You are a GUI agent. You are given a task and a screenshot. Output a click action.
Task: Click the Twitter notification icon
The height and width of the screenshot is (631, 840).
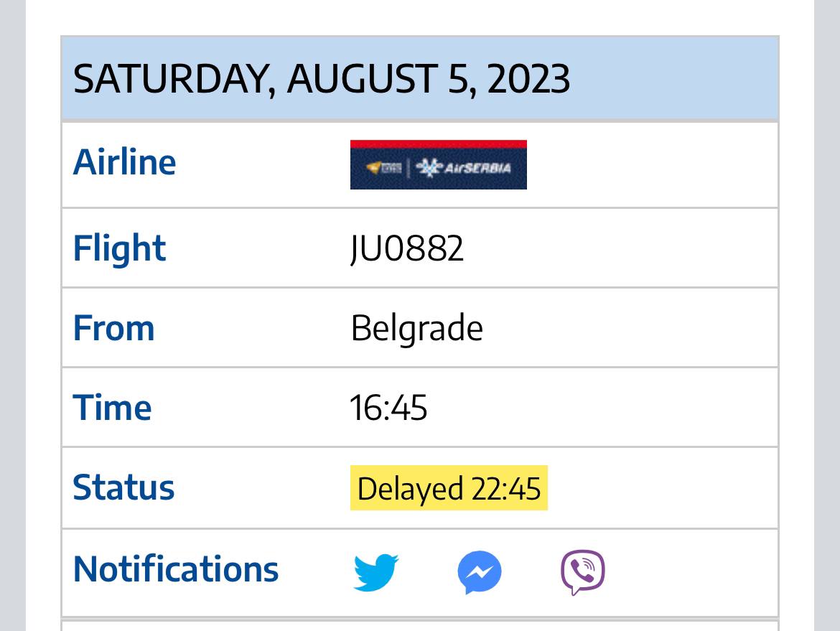pos(376,573)
